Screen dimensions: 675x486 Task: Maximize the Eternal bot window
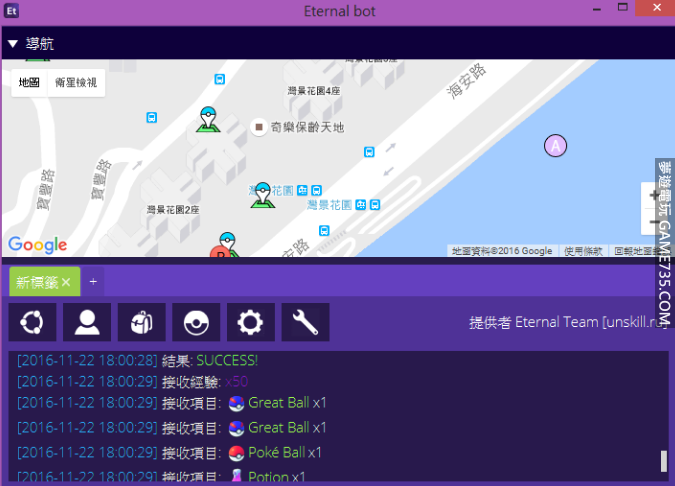coord(622,7)
